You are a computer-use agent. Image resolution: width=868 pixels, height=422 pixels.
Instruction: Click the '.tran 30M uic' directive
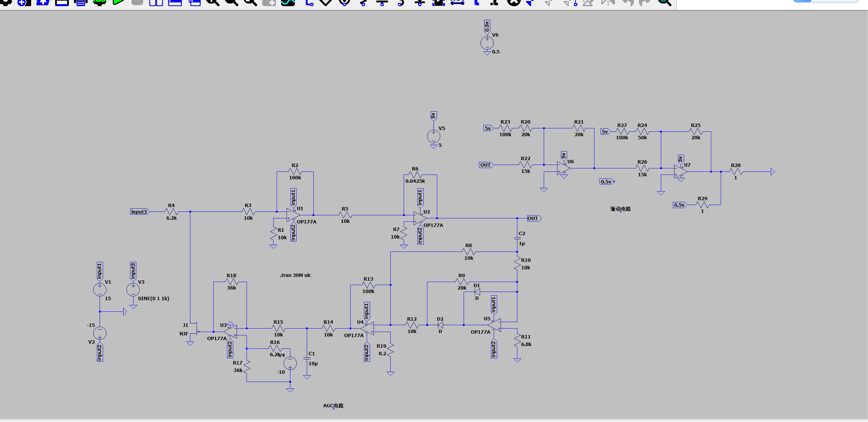(x=295, y=275)
